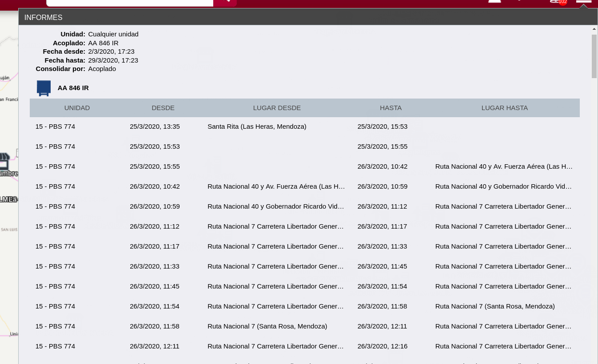Click the INFORMES panel title
Image resolution: width=598 pixels, height=364 pixels.
tap(44, 18)
